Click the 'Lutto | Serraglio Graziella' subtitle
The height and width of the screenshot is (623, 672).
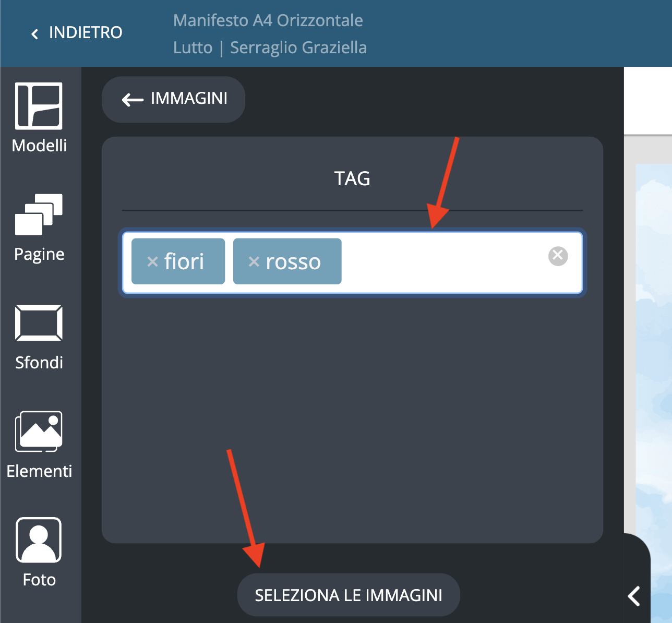270,47
